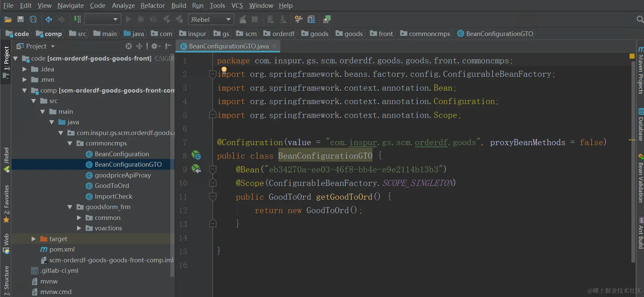The image size is (644, 297).
Task: Click the JRebel cloud rocket icon
Action: [243, 20]
